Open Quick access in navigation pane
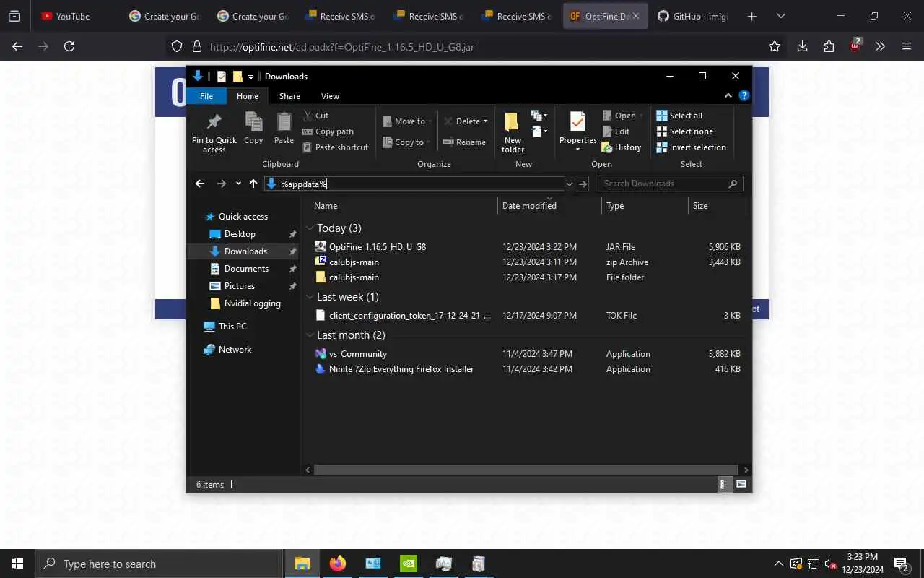 pos(243,217)
